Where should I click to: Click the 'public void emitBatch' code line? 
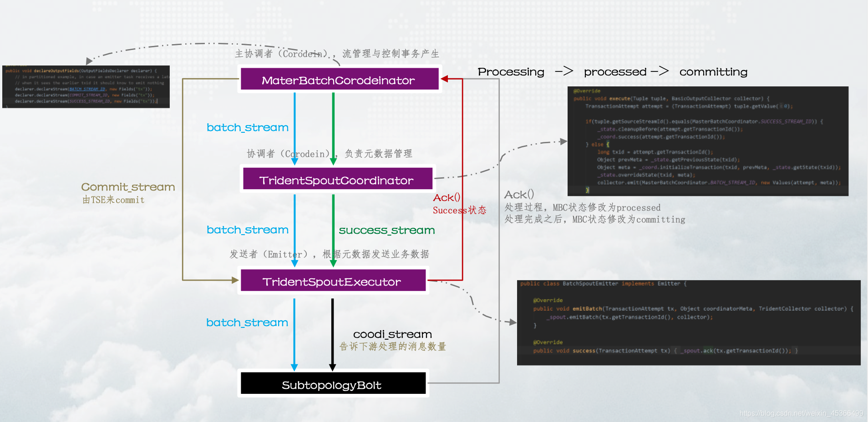[693, 308]
